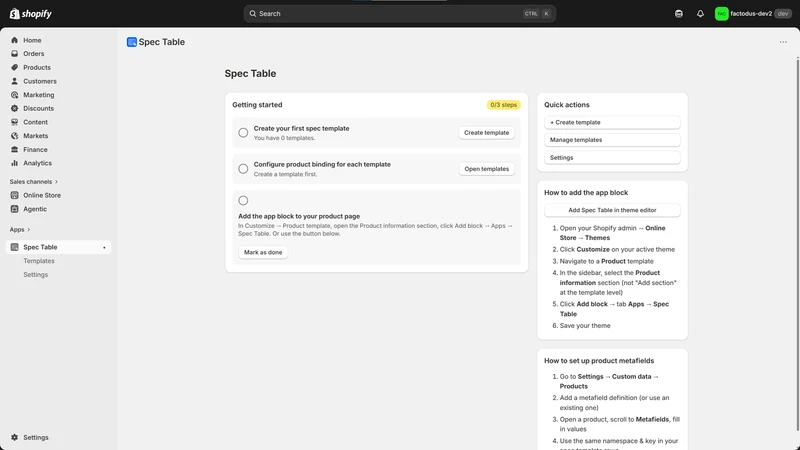Image resolution: width=800 pixels, height=450 pixels.
Task: Click the blue Spec Table header icon
Action: 132,42
